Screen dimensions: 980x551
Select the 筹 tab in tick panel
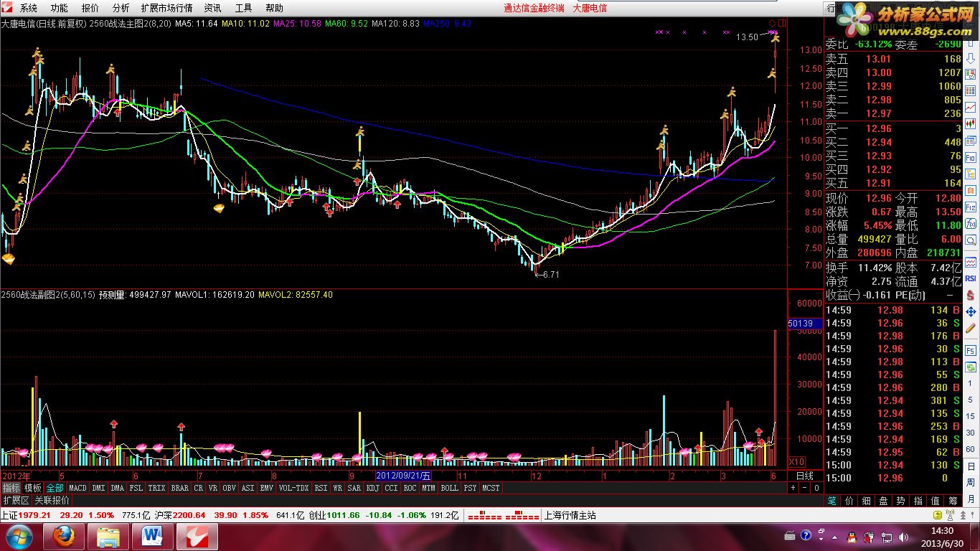click(953, 501)
